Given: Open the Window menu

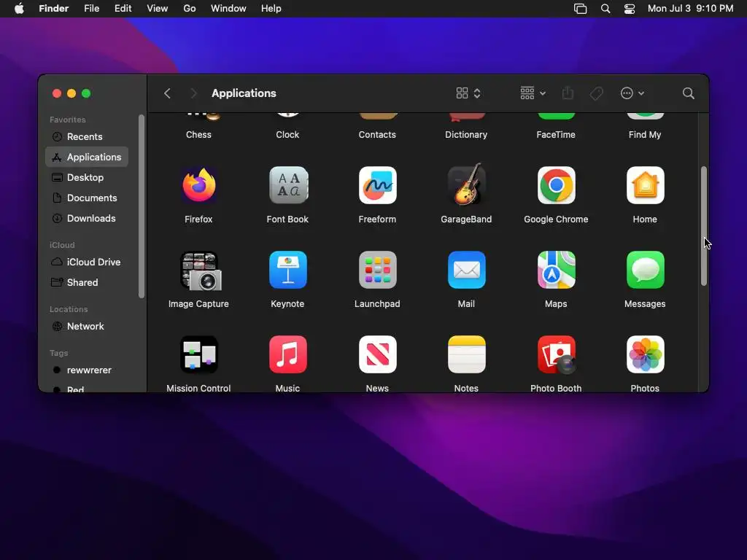Looking at the screenshot, I should (x=228, y=9).
